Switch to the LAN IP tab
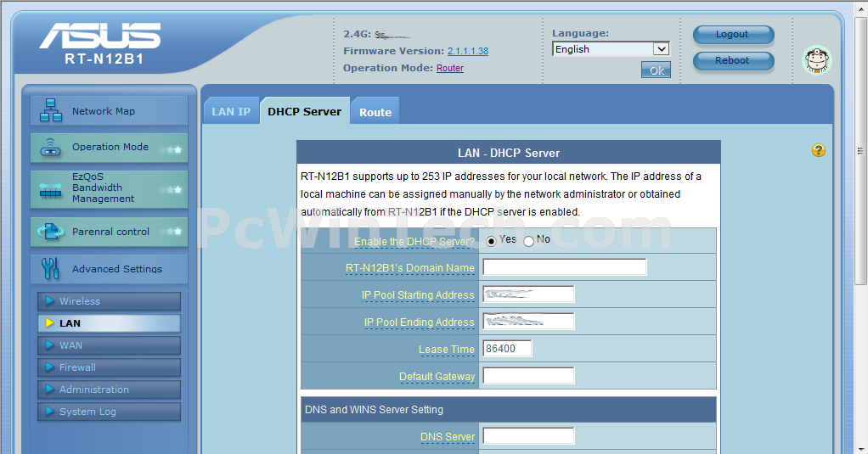This screenshot has height=454, width=868. [x=231, y=112]
